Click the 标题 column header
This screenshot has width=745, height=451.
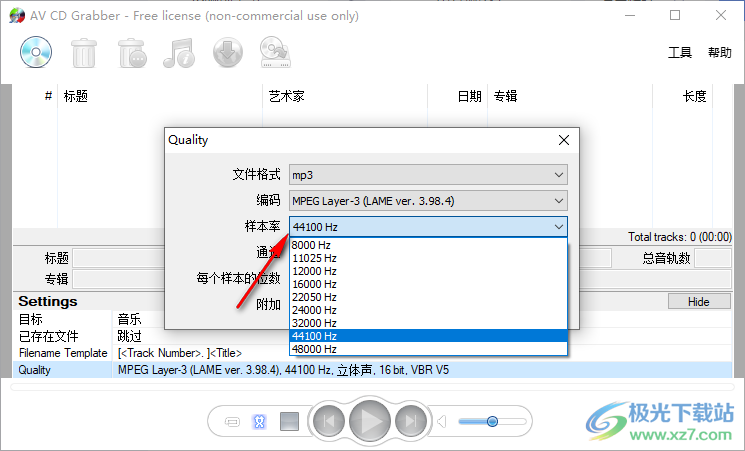pyautogui.click(x=160, y=96)
